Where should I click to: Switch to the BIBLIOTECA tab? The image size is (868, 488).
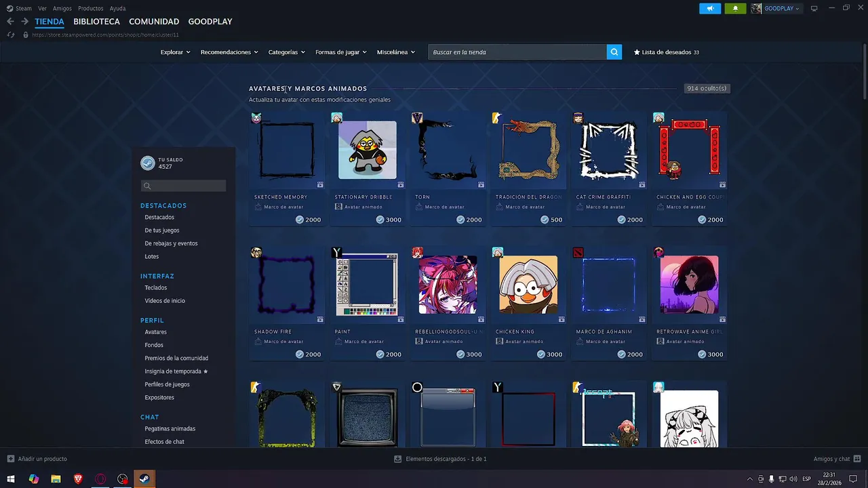point(96,22)
